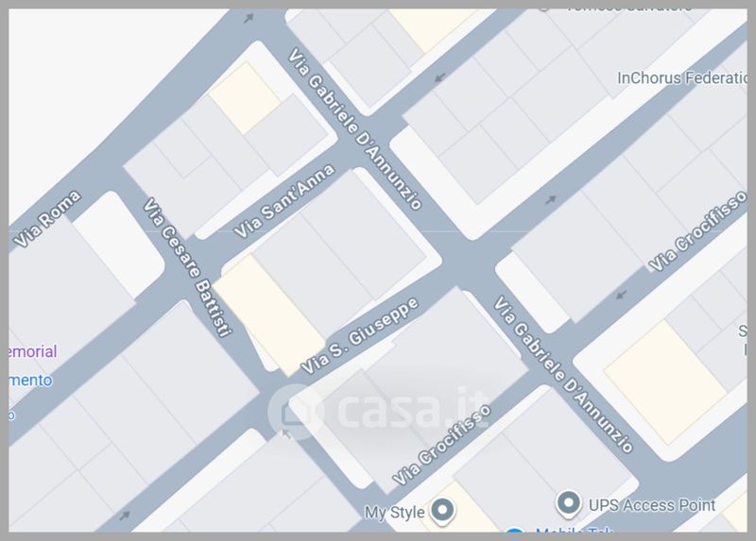Image resolution: width=756 pixels, height=541 pixels.
Task: Select the Via Sant'Anna street label
Action: 284,200
